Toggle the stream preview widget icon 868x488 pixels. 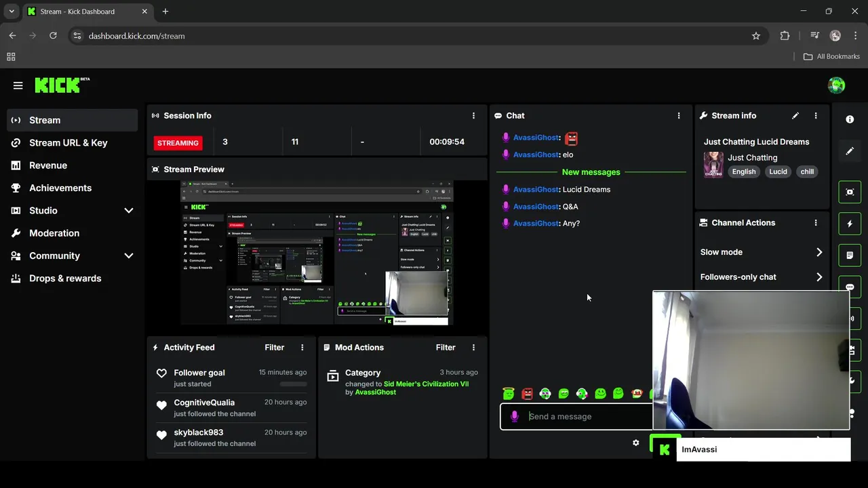point(850,192)
